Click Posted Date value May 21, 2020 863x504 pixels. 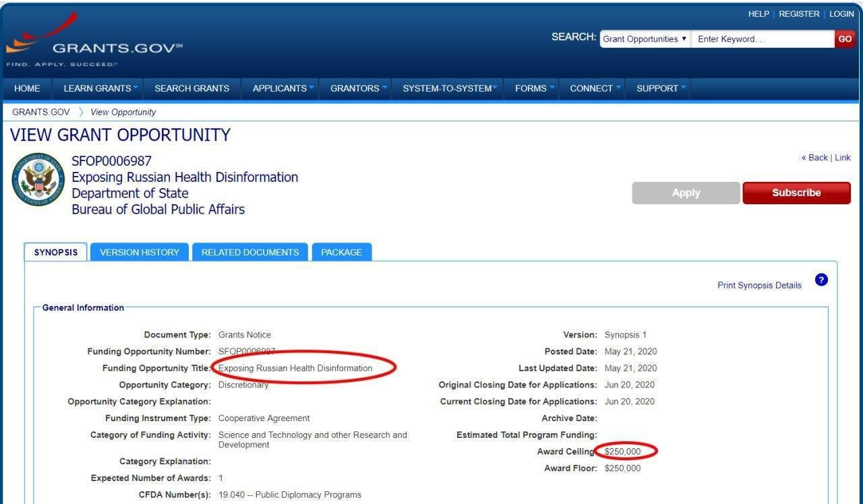click(x=631, y=352)
